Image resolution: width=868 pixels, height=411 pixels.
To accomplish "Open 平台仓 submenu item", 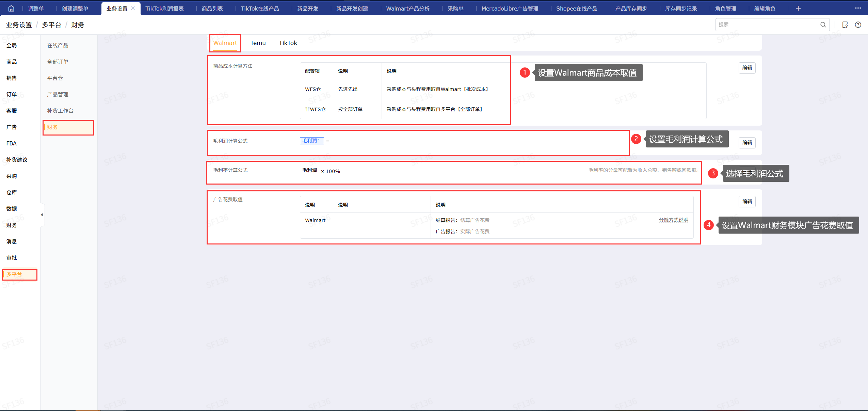I will (55, 78).
